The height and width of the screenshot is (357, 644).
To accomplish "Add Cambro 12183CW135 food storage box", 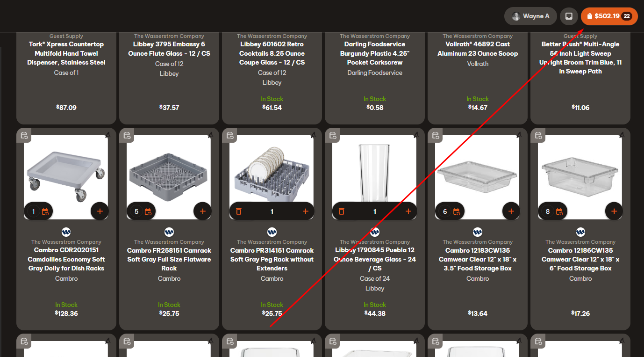I will pyautogui.click(x=511, y=211).
